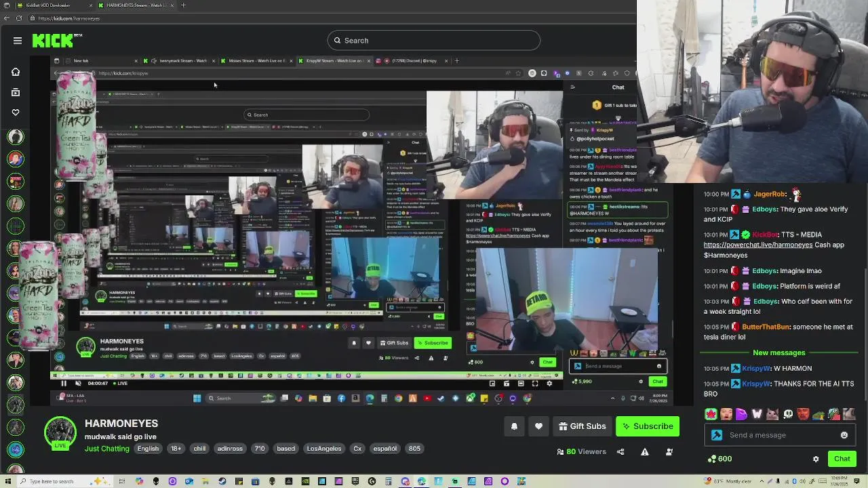Open the HARMONEYES channel name

coord(121,424)
